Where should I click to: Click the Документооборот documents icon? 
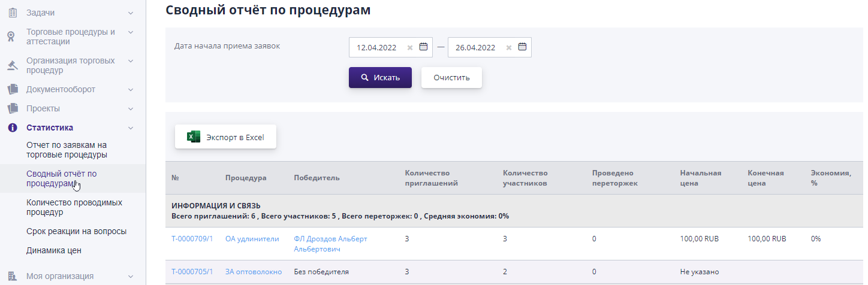pyautogui.click(x=12, y=89)
